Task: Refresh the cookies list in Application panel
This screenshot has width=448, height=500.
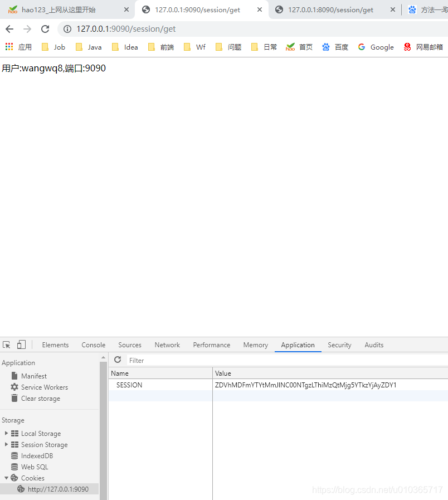Action: [118, 360]
